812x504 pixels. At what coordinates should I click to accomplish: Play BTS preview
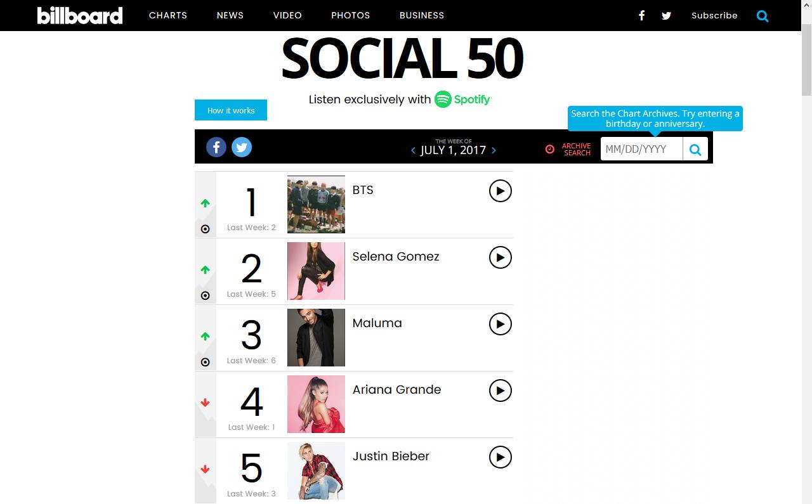[x=500, y=191]
